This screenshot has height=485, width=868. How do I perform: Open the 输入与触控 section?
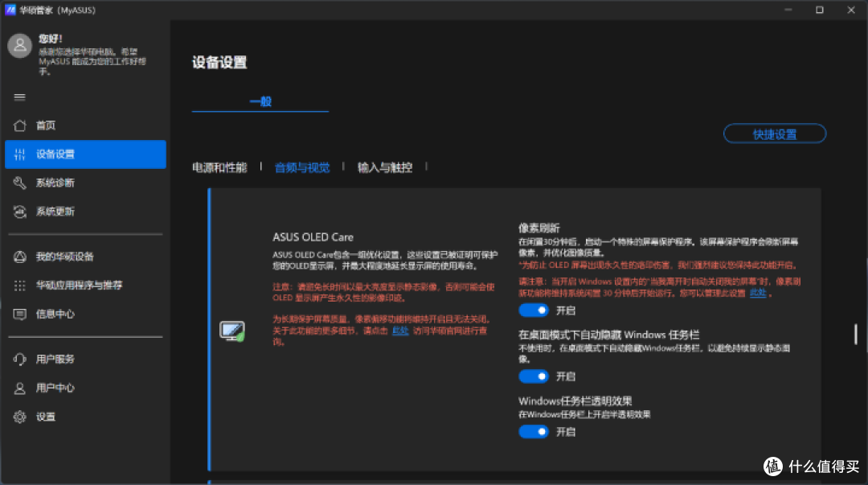[385, 167]
